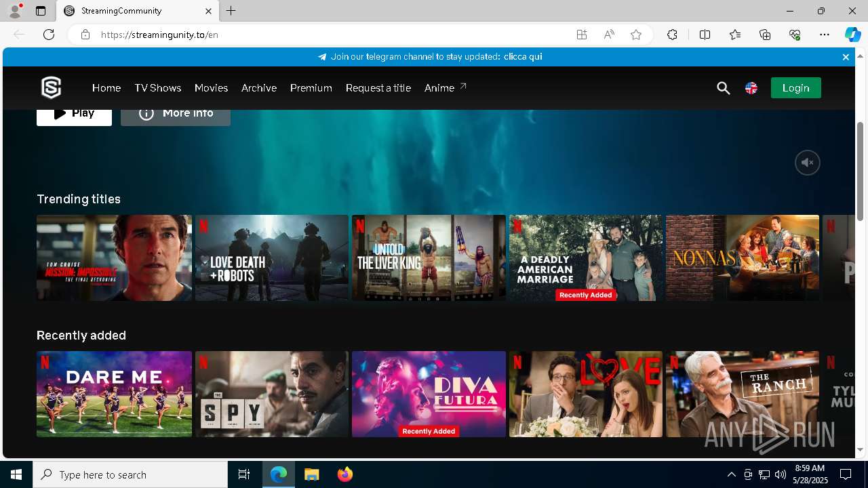
Task: Add this page to favorites star
Action: click(636, 35)
